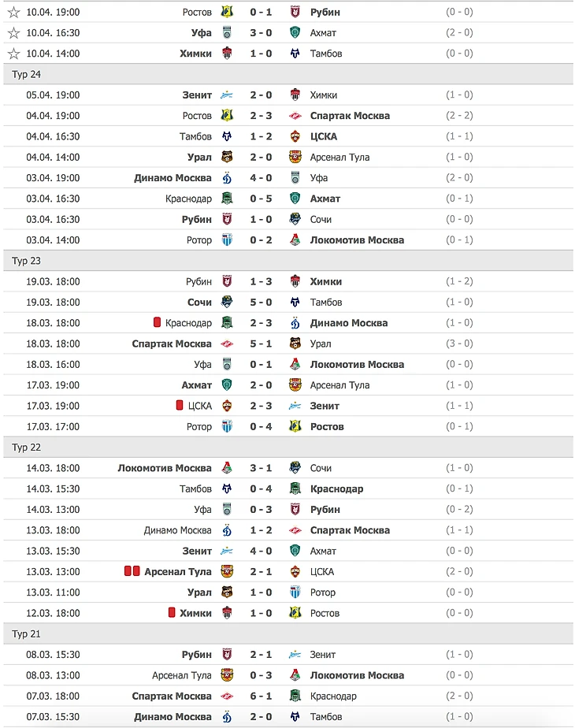Select the Тур 24 round header

27,74
